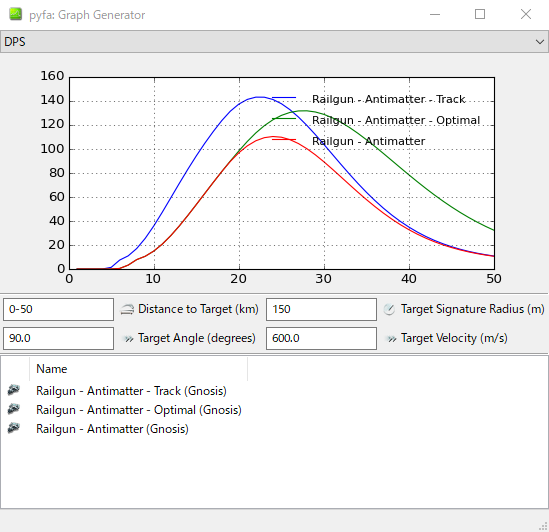Click the Target Angle (degrees) label
The width and height of the screenshot is (549, 532).
point(197,338)
